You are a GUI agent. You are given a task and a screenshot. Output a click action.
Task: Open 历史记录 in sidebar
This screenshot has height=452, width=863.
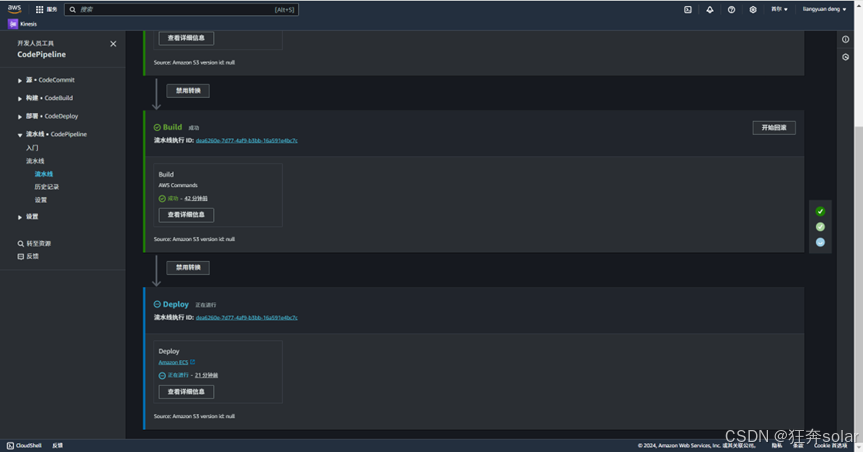[47, 187]
